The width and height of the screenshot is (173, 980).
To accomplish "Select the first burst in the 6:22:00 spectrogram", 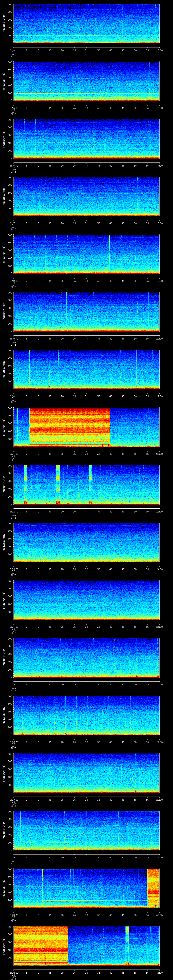I will [x=26, y=484].
